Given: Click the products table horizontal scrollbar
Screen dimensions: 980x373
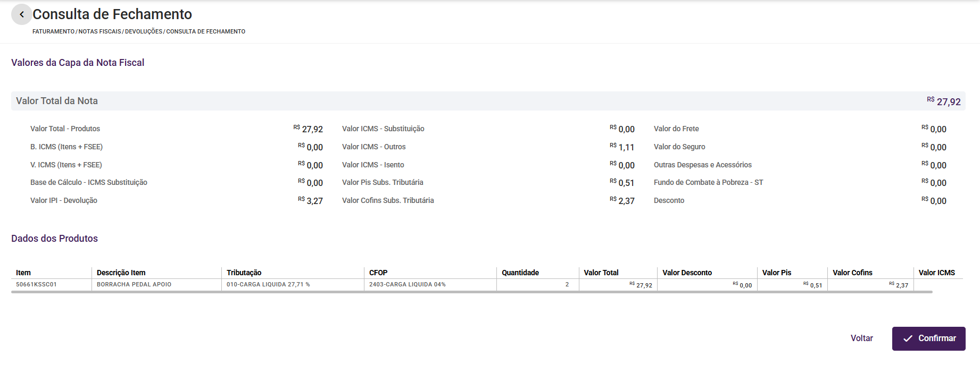Looking at the screenshot, I should coord(471,292).
